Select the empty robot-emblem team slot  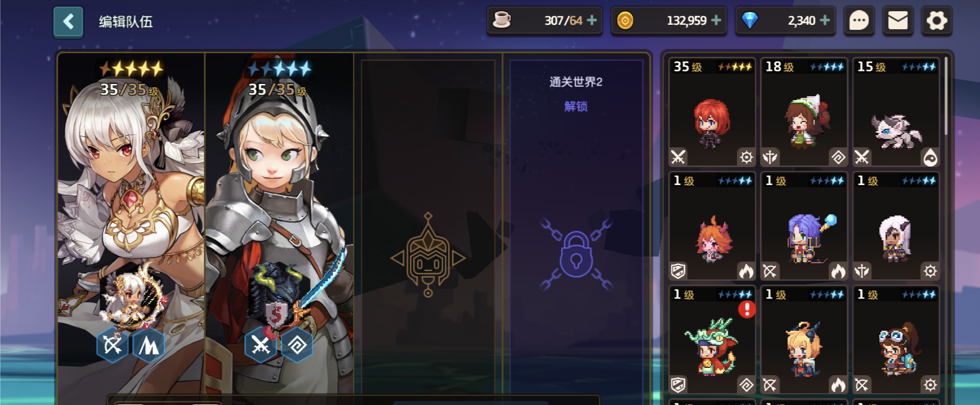coord(428,225)
